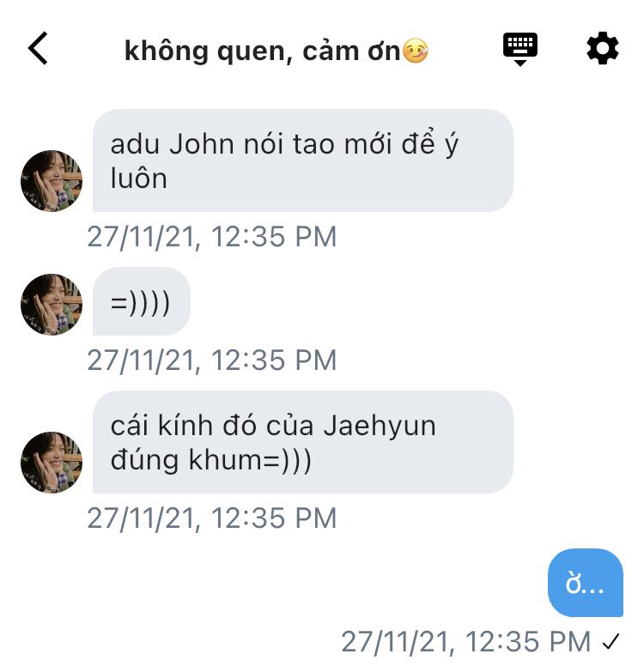
Task: Open the chat title 'không quen, cảm ơn'
Action: (x=262, y=51)
